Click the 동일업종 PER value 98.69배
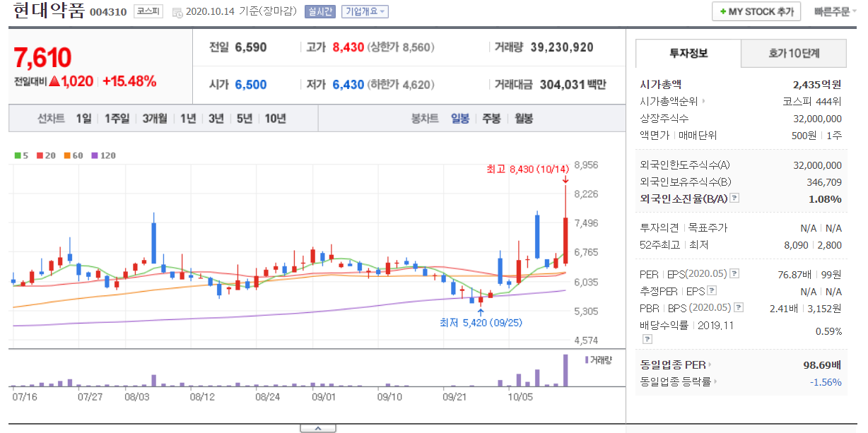The height and width of the screenshot is (433, 868). coord(823,365)
